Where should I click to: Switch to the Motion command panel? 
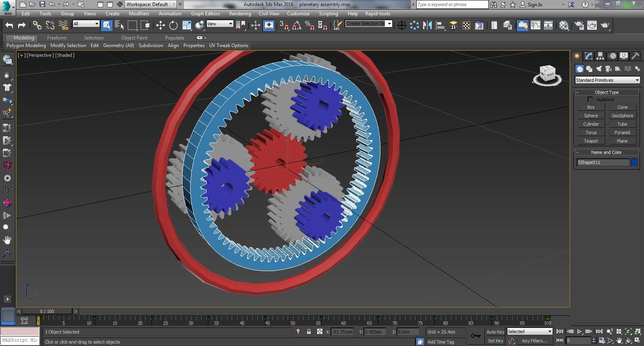(613, 56)
